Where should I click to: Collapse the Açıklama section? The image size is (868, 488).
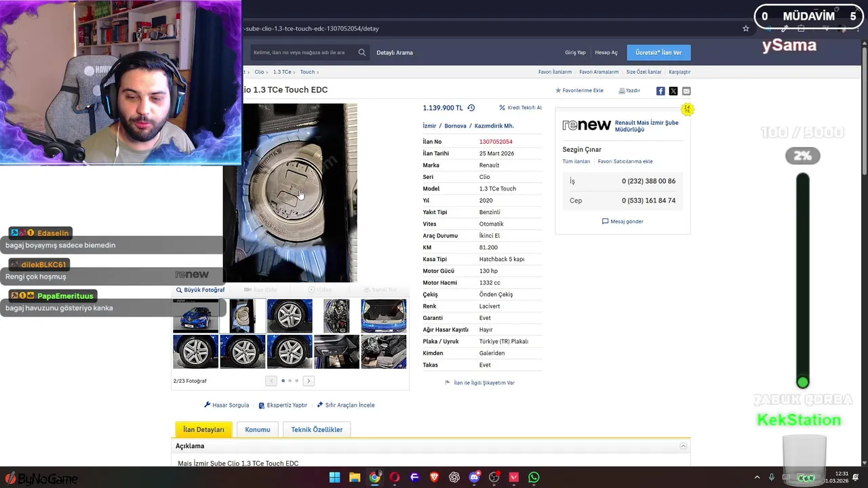684,446
